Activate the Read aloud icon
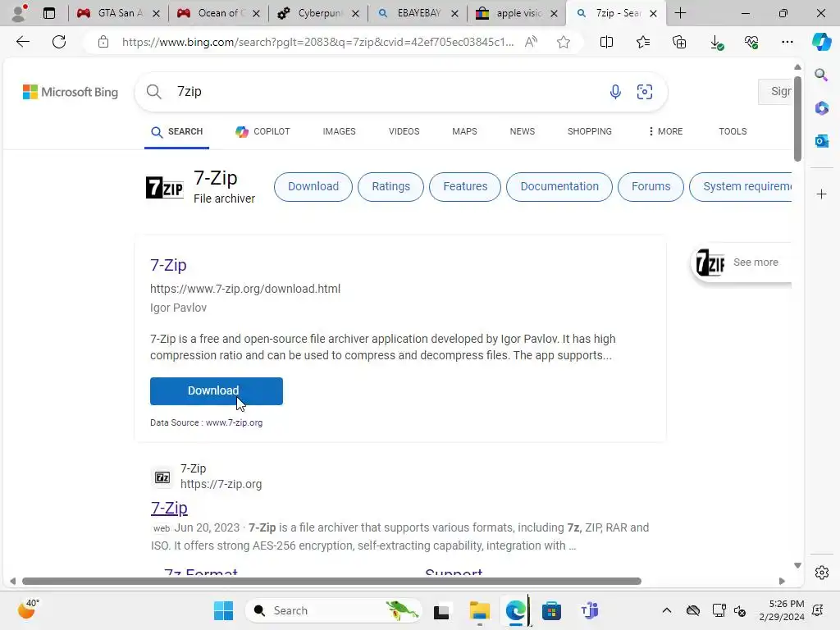 click(531, 42)
